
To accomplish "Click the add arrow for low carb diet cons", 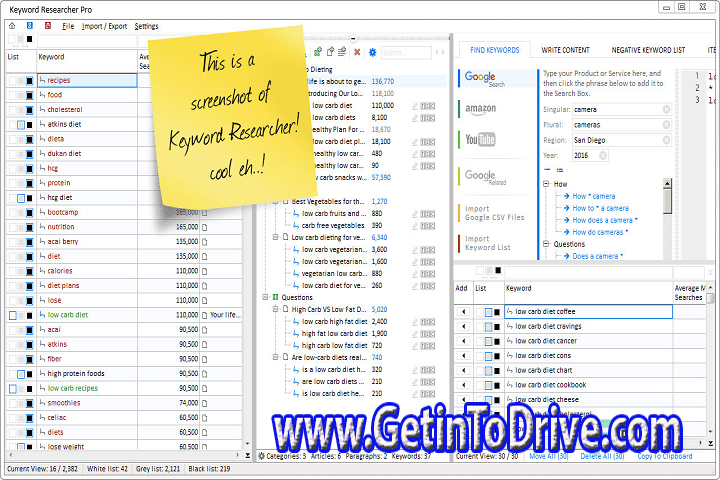I will tap(464, 356).
